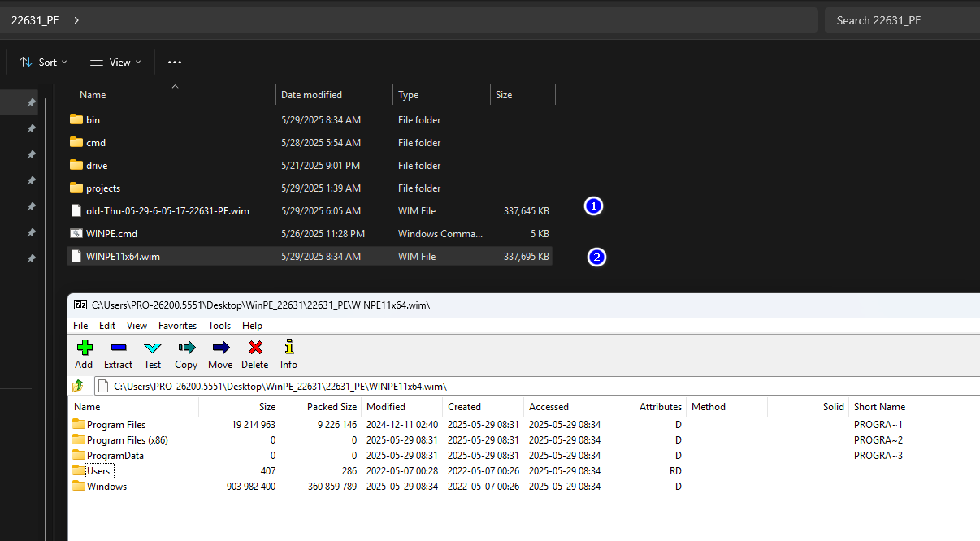The height and width of the screenshot is (541, 980).
Task: Click the Users folder icon in 7-Zip
Action: coord(79,470)
